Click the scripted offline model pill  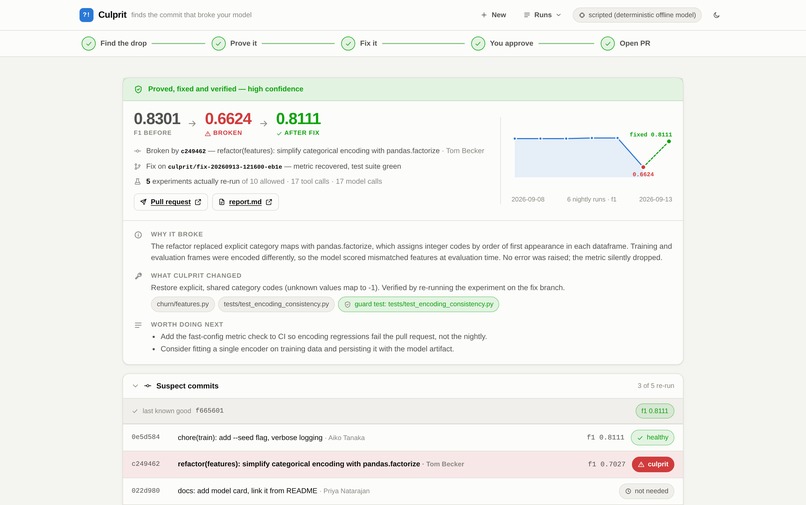point(637,15)
